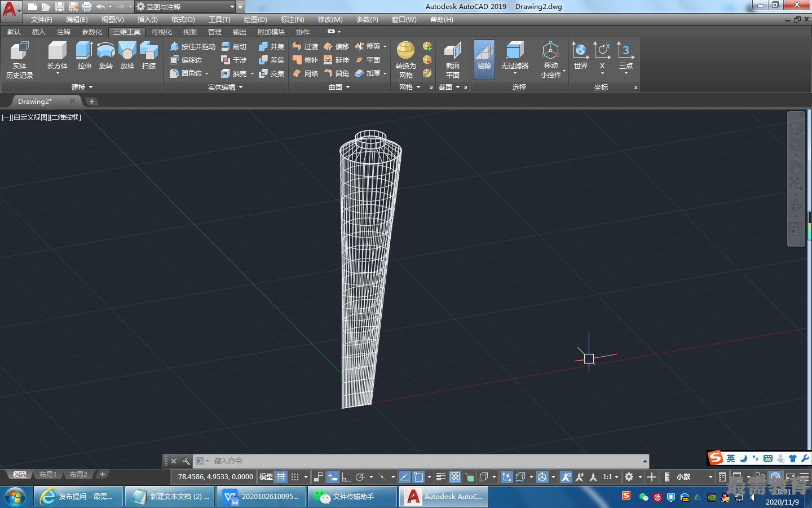The image size is (812, 508).
Task: Expand the Mesh (网格) panel
Action: [x=410, y=87]
